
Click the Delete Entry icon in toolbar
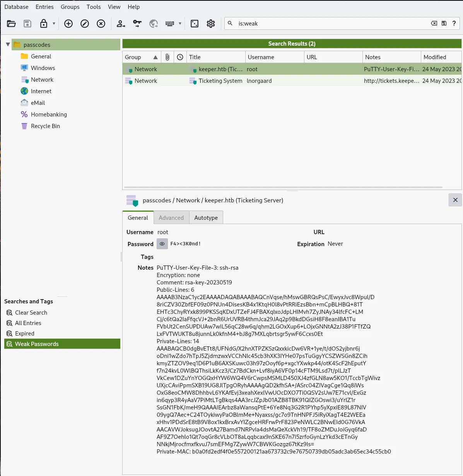[x=101, y=24]
